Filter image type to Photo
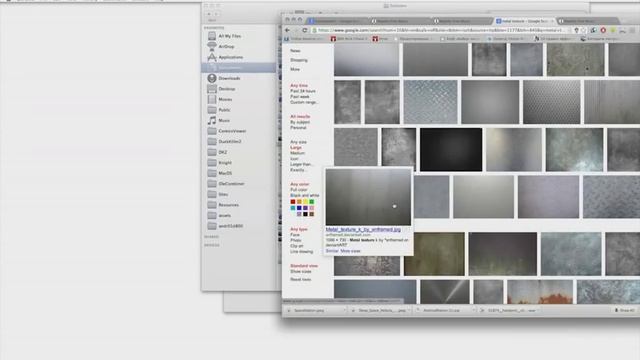Screen dimensions: 640x360 pos(296,240)
